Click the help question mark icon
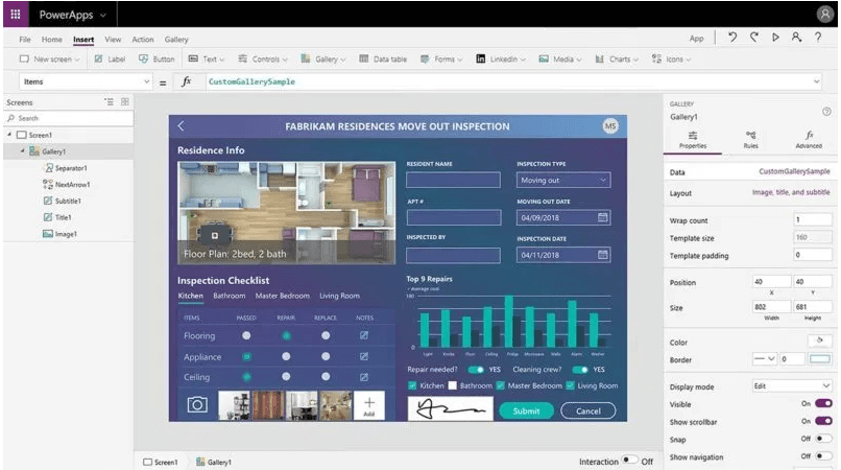The height and width of the screenshot is (470, 841). (x=818, y=38)
